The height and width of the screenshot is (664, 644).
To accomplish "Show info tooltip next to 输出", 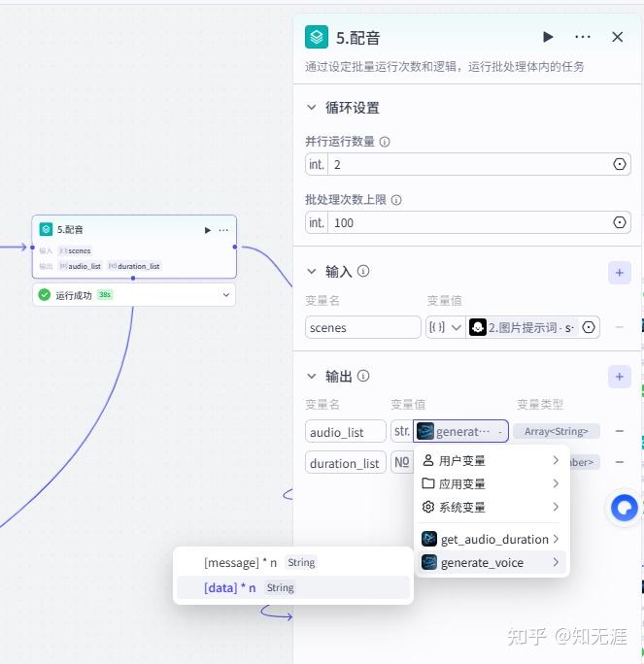I will [363, 376].
